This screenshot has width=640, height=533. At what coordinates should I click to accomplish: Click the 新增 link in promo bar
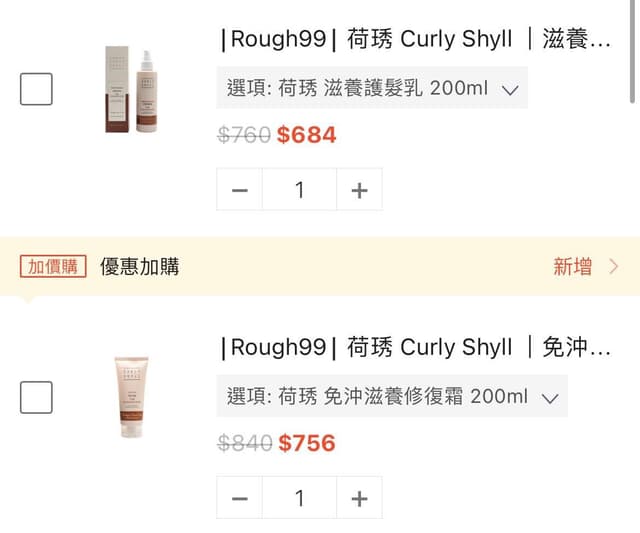572,266
